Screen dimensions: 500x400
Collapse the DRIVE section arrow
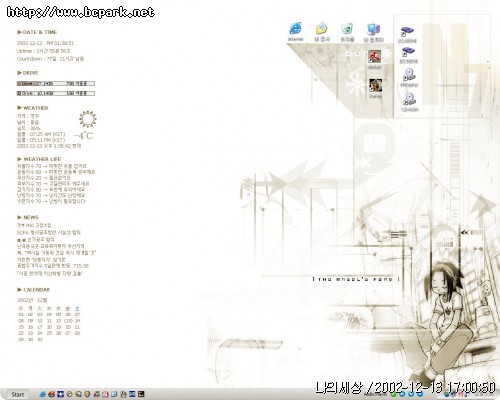pyautogui.click(x=19, y=73)
